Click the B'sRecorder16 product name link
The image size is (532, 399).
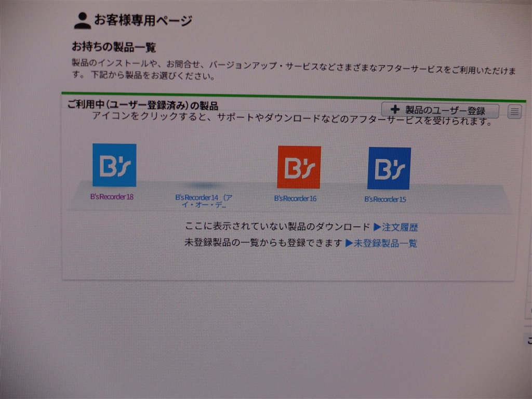point(295,198)
